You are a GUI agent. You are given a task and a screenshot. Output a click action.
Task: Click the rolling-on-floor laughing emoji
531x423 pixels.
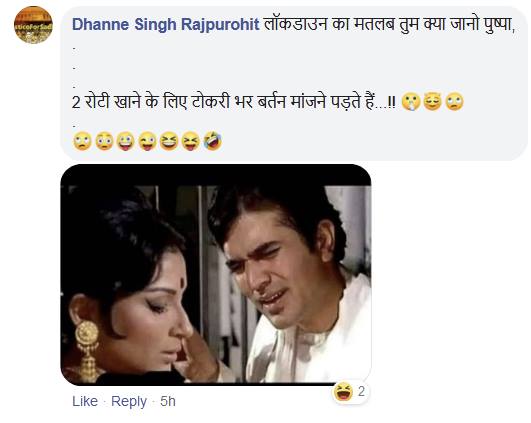213,141
